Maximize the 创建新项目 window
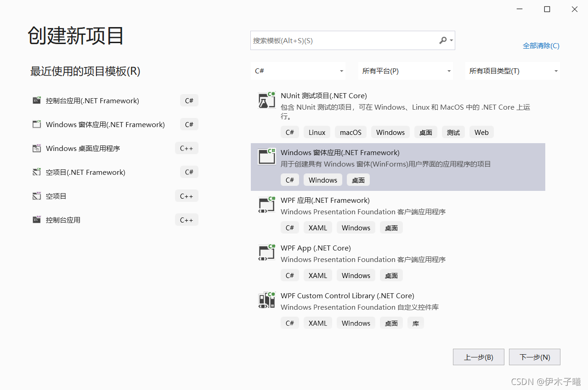Screen dimensions: 588x390 pyautogui.click(x=547, y=9)
